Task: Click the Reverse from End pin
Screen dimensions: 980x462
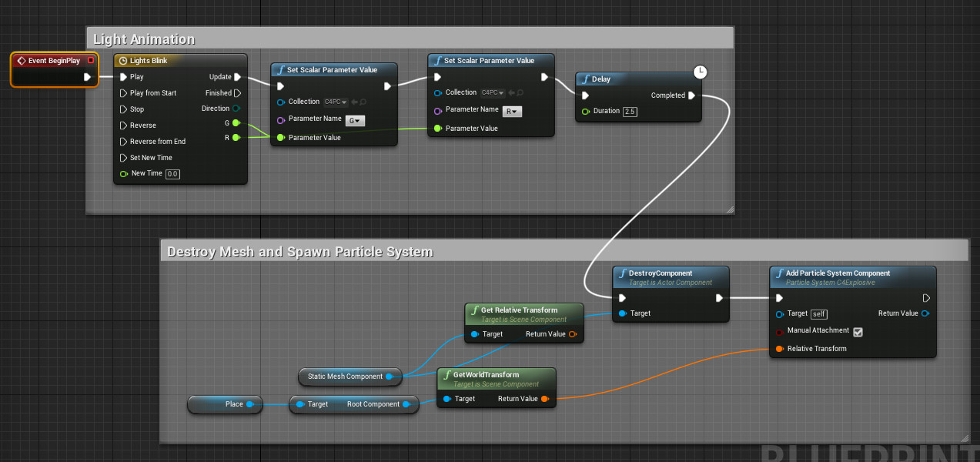Action: (123, 142)
